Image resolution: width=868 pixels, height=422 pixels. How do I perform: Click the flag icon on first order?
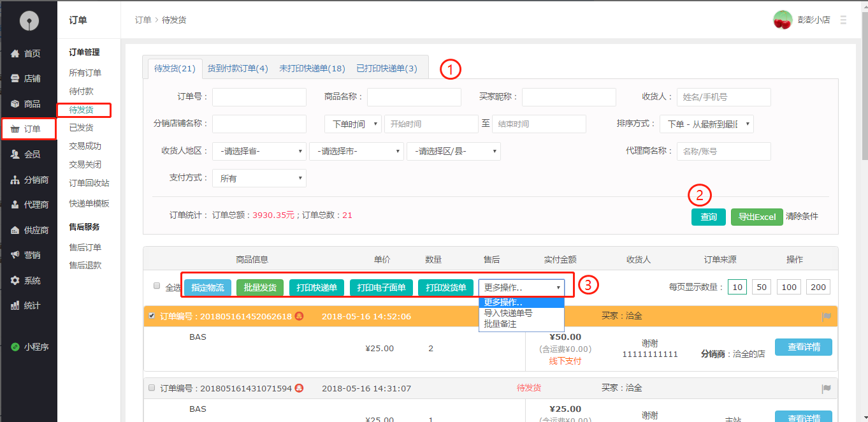point(826,316)
